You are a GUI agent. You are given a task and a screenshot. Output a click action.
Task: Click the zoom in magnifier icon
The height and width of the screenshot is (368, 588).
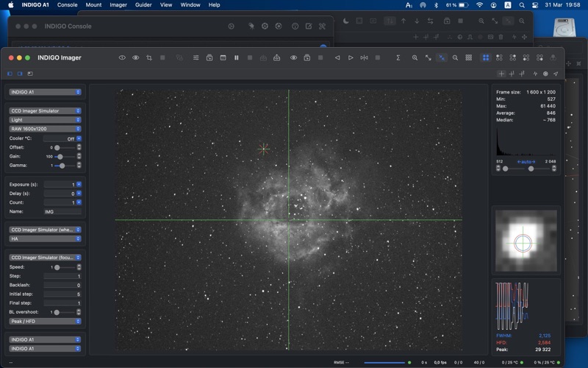[x=415, y=57]
